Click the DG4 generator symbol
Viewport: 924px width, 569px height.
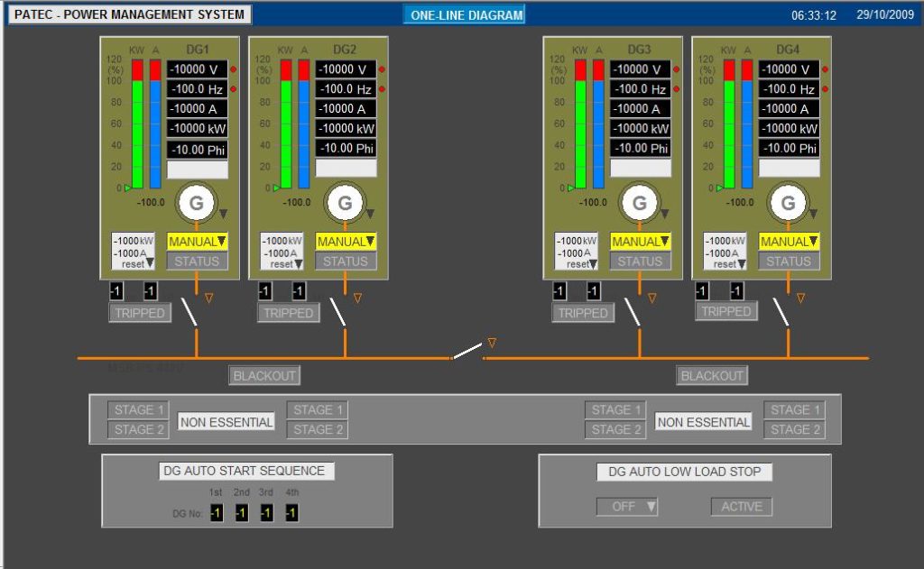point(788,200)
